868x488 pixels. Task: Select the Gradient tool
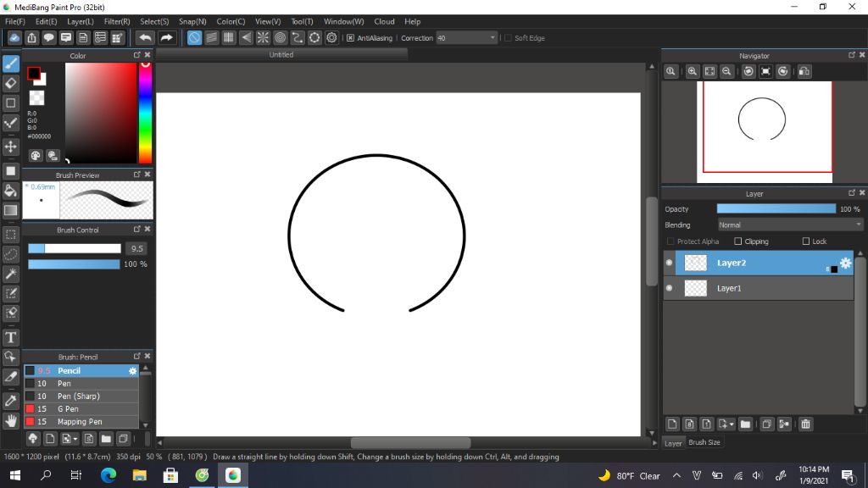11,210
